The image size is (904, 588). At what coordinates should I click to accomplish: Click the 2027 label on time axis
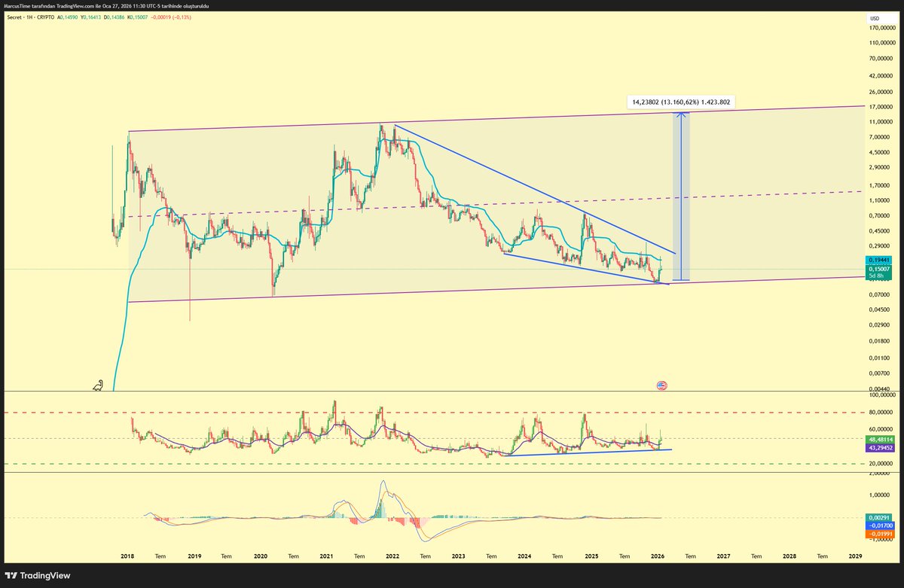pyautogui.click(x=723, y=556)
